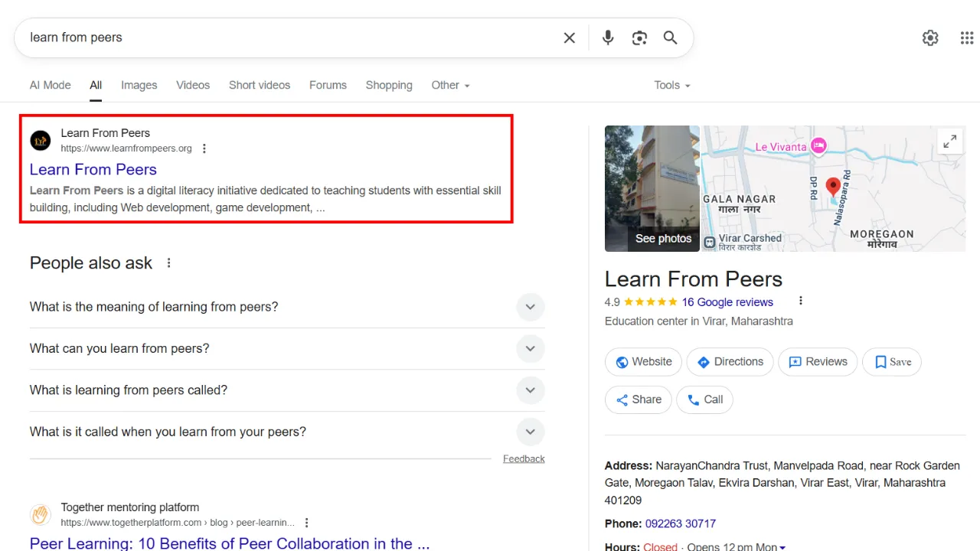Image resolution: width=980 pixels, height=551 pixels.
Task: Click the Le Vivanta hotel marker on map
Action: 818,145
